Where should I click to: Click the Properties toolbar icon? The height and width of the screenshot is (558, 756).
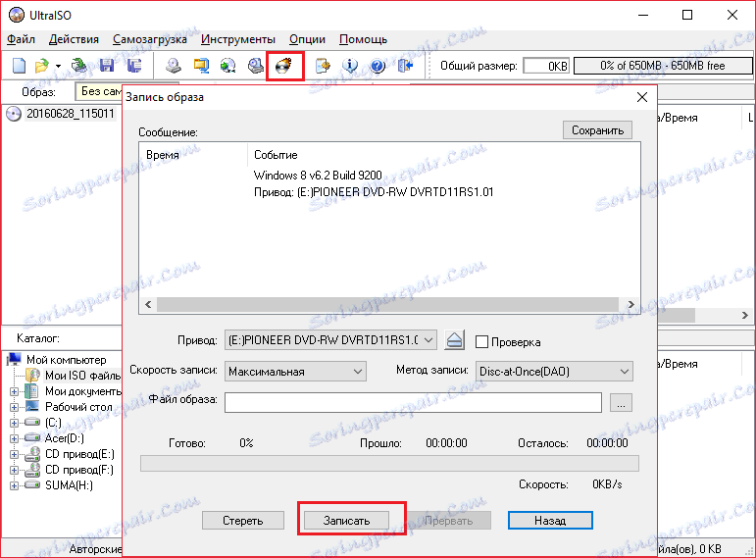[322, 65]
